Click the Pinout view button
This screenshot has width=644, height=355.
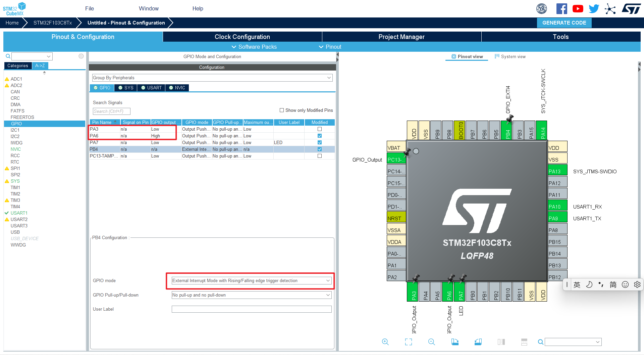(x=467, y=56)
